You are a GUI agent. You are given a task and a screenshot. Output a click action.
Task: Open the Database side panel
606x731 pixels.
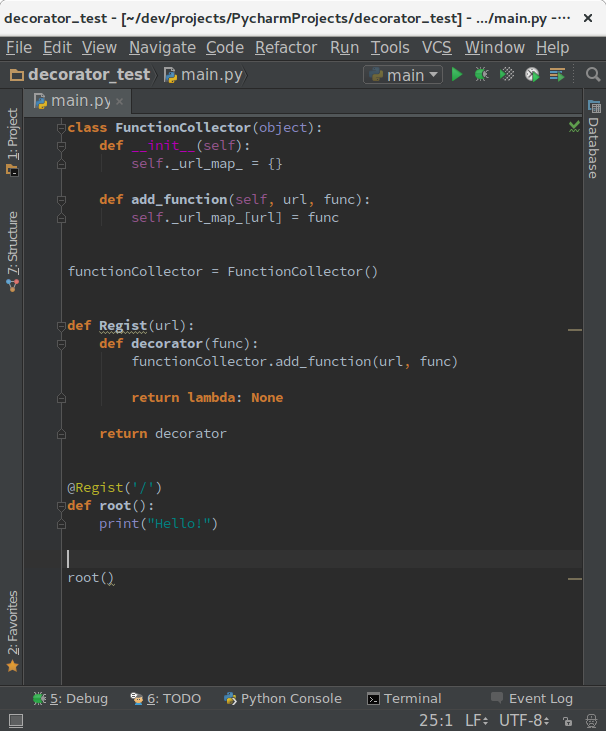593,140
